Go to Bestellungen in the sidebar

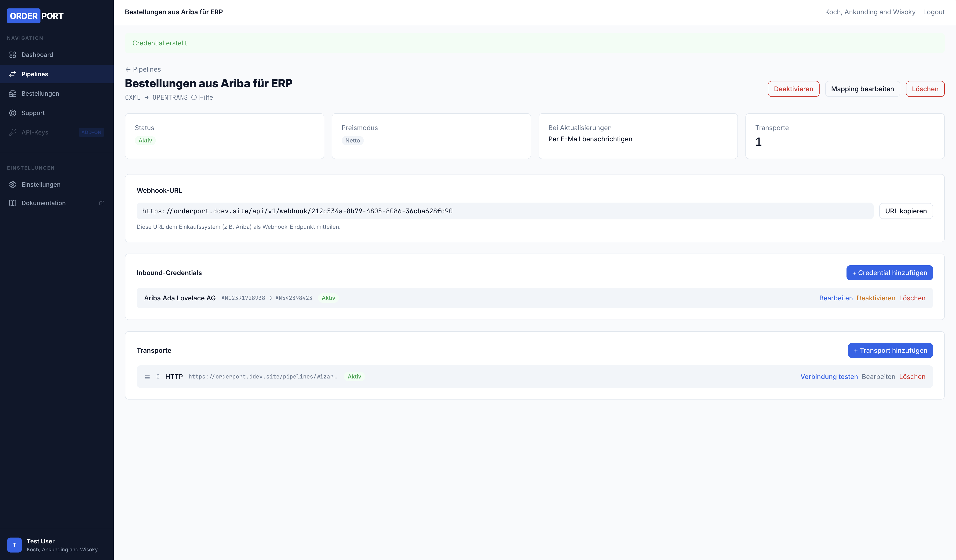click(57, 93)
